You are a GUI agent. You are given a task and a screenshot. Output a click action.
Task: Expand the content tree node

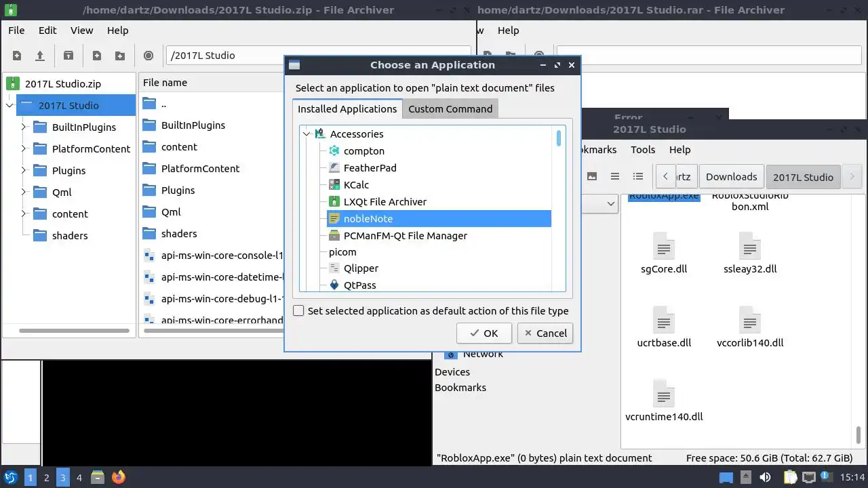point(24,214)
